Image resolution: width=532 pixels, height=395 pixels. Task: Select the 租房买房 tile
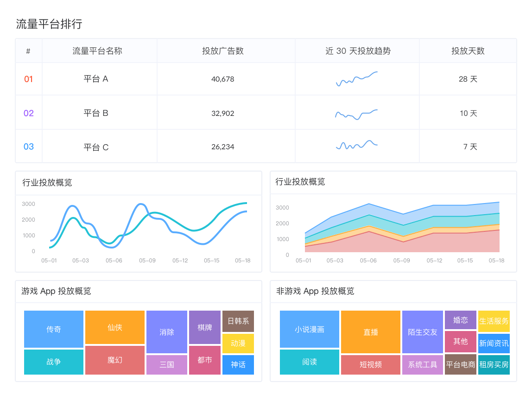(494, 365)
